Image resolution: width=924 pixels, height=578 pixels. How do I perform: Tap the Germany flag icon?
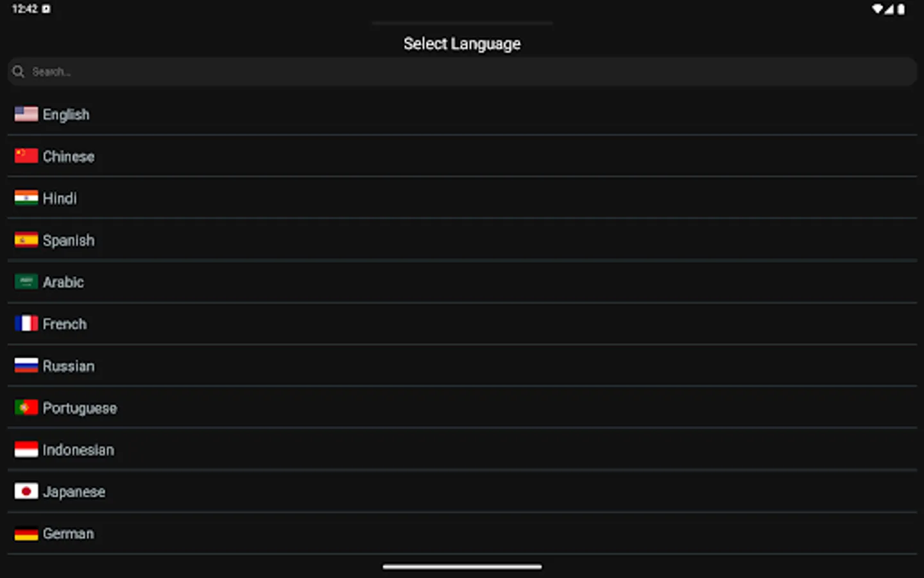coord(26,533)
